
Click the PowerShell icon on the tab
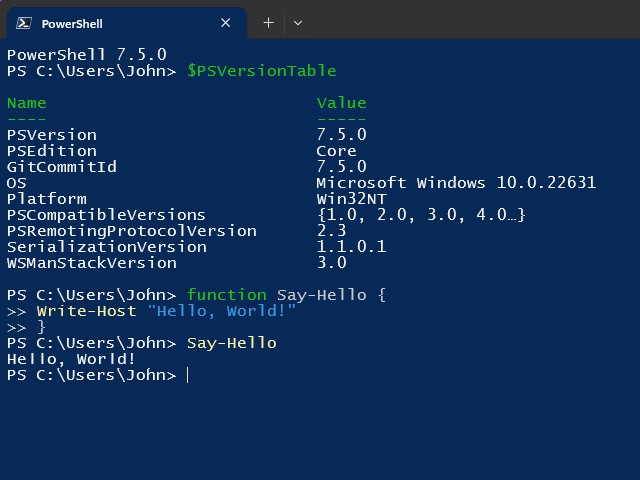[x=22, y=23]
